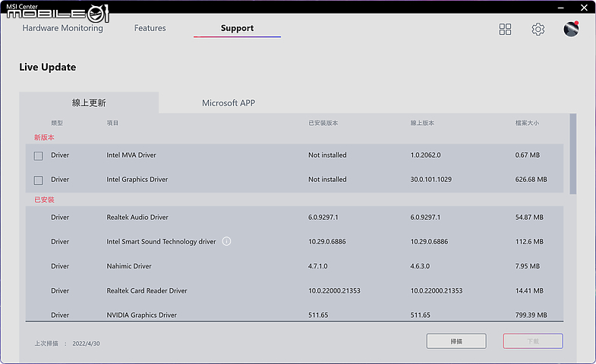Image resolution: width=596 pixels, height=364 pixels.
Task: Click the 54.87 MB file size
Action: coord(529,217)
